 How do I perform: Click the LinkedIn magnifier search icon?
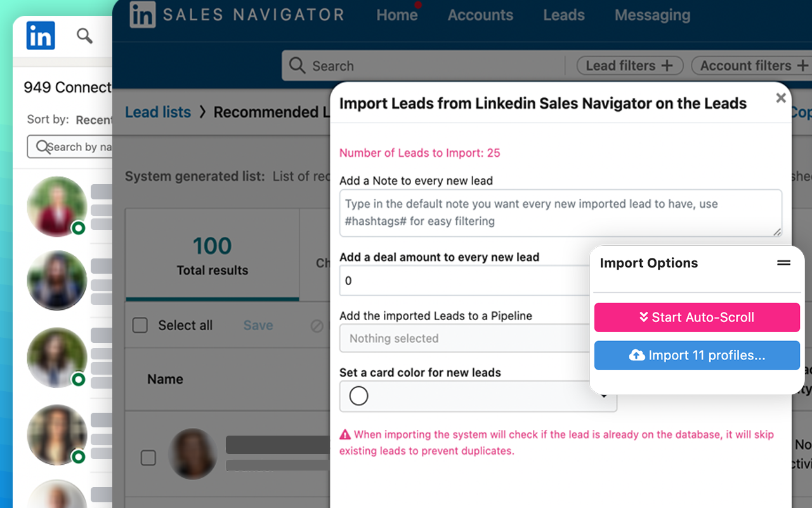[x=84, y=36]
